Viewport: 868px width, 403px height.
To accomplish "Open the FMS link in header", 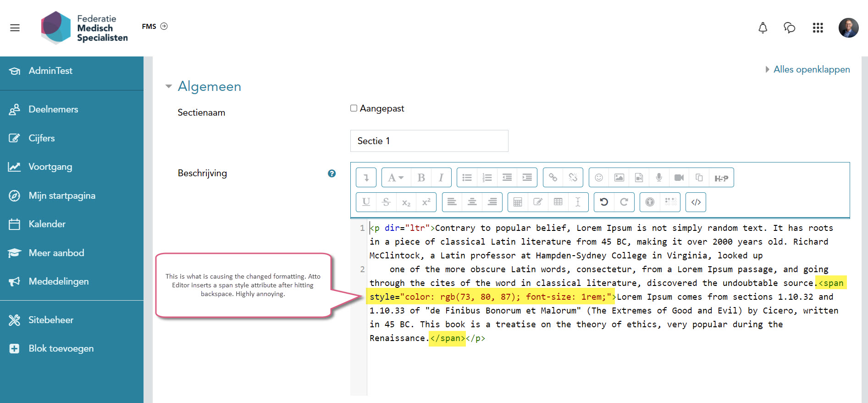I will coord(155,26).
